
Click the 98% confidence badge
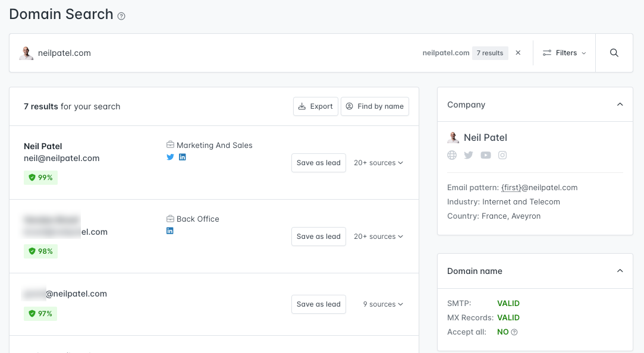40,251
